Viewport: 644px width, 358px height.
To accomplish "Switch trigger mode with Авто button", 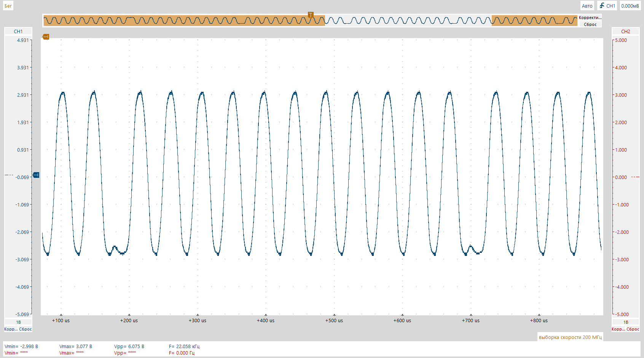I will pyautogui.click(x=587, y=6).
